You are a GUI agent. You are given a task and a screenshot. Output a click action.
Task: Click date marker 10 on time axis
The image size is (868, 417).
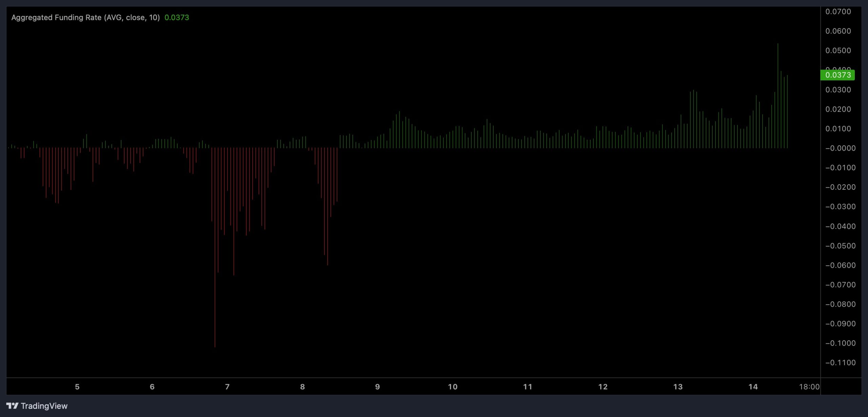click(453, 387)
